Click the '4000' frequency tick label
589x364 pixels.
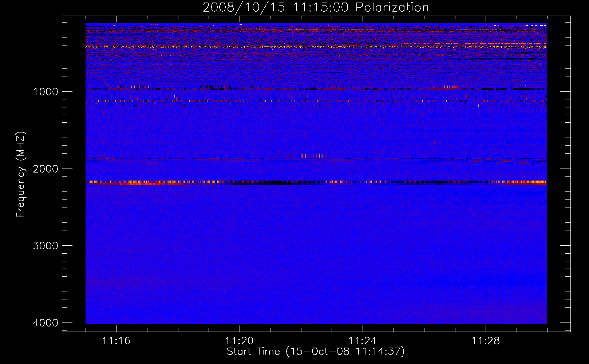46,323
